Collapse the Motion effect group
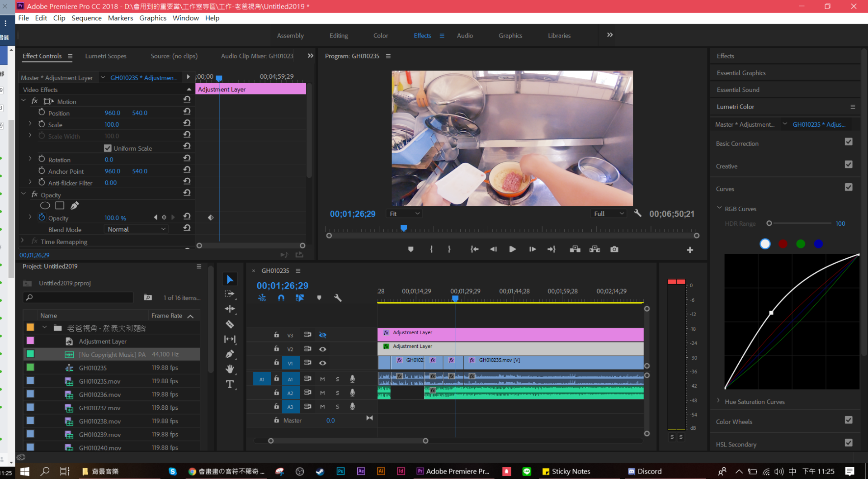The height and width of the screenshot is (479, 868). [x=24, y=100]
